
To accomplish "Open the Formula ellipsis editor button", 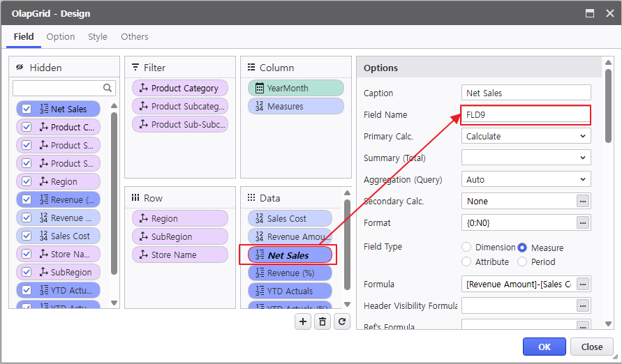I will tap(583, 284).
